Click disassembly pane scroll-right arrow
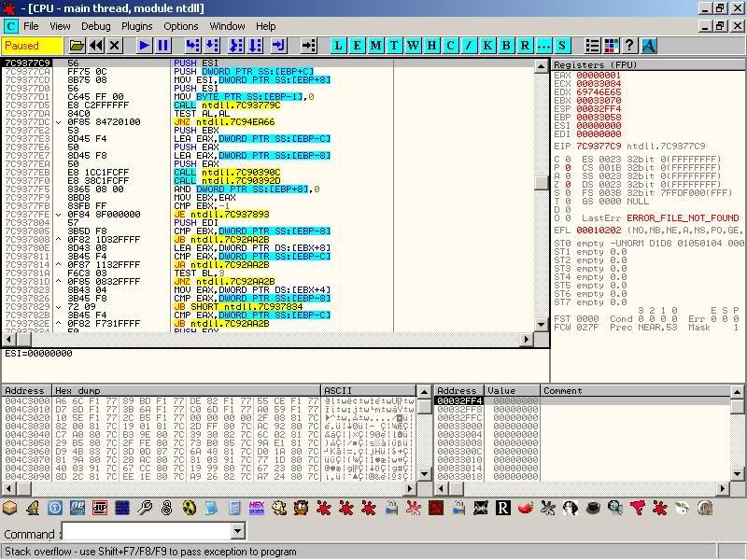The width and height of the screenshot is (747, 560). coord(527,340)
